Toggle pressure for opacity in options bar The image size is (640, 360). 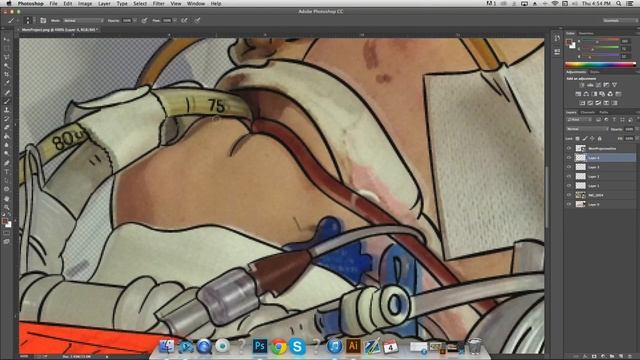144,20
